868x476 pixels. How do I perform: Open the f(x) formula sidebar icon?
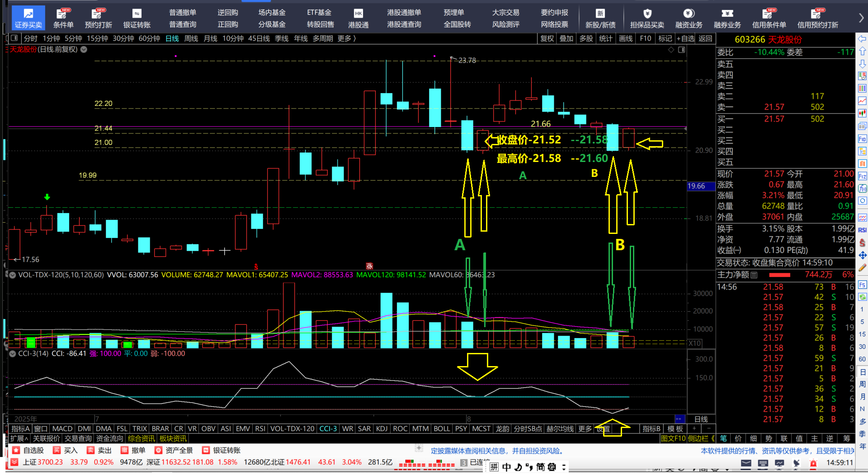pyautogui.click(x=863, y=188)
